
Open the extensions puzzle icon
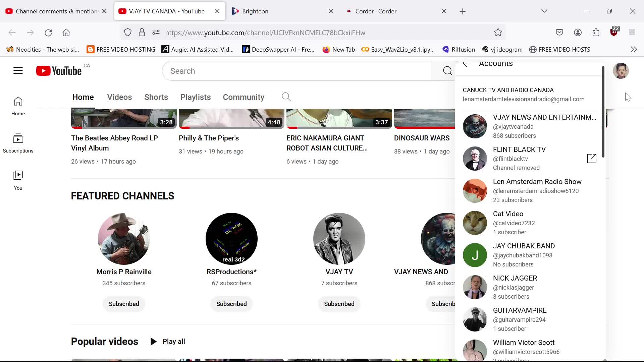pos(596,33)
